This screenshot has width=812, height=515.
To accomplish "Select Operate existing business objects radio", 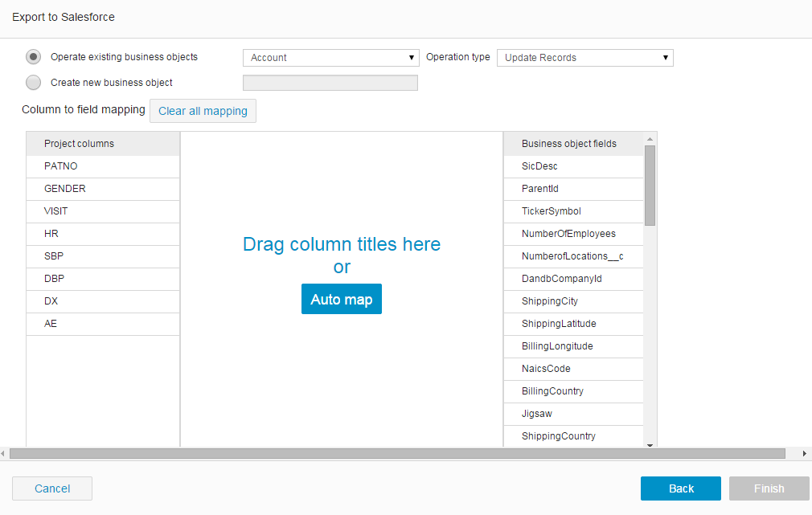I will click(34, 57).
